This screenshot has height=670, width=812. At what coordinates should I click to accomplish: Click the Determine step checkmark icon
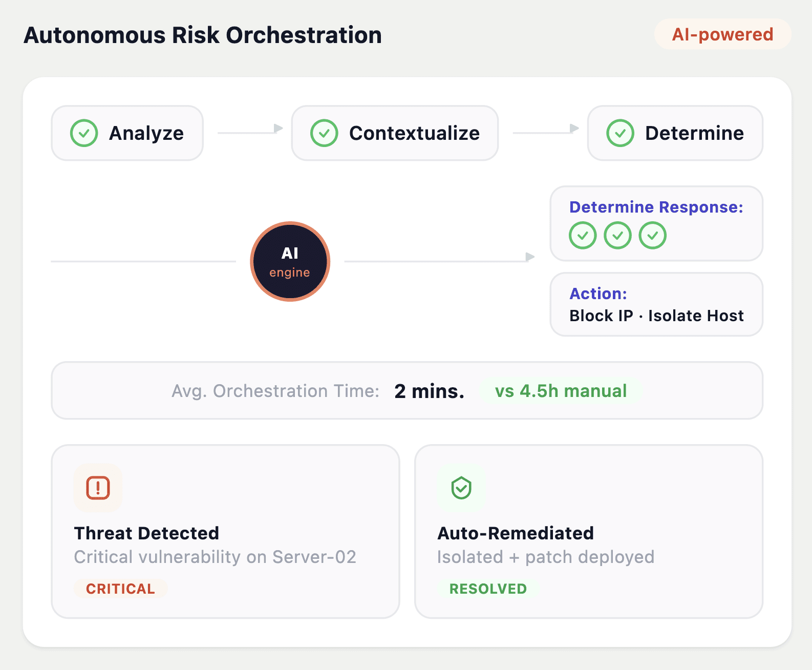620,133
